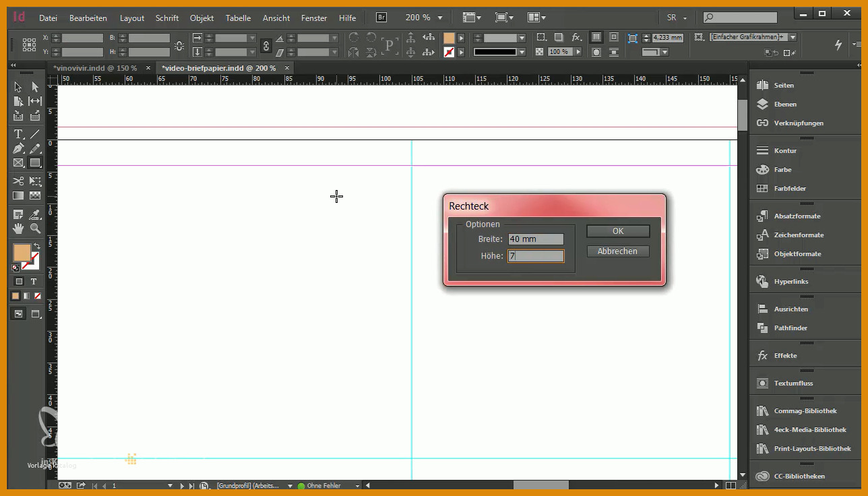This screenshot has width=868, height=496.
Task: Select the Direct Selection tool
Action: 35,87
